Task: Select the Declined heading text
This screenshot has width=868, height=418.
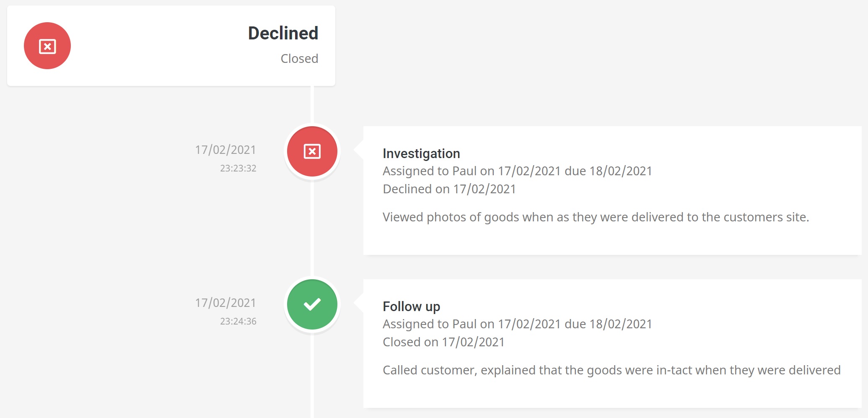Action: (x=283, y=33)
